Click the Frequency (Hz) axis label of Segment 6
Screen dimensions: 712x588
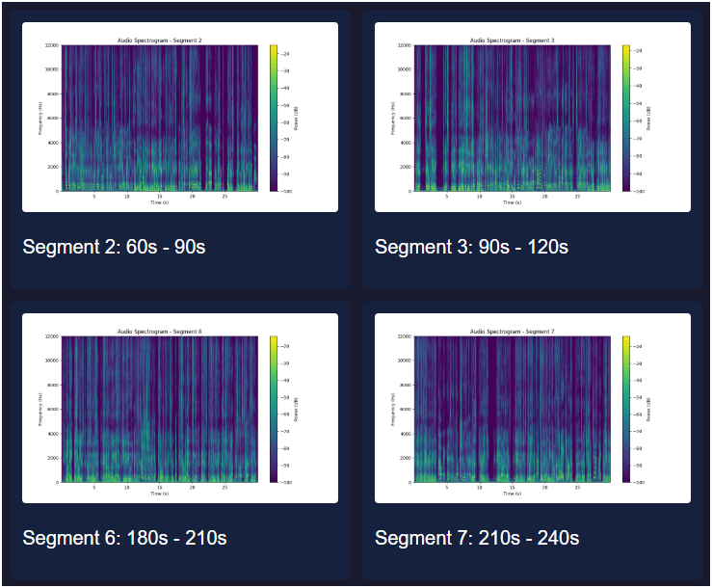(40, 409)
